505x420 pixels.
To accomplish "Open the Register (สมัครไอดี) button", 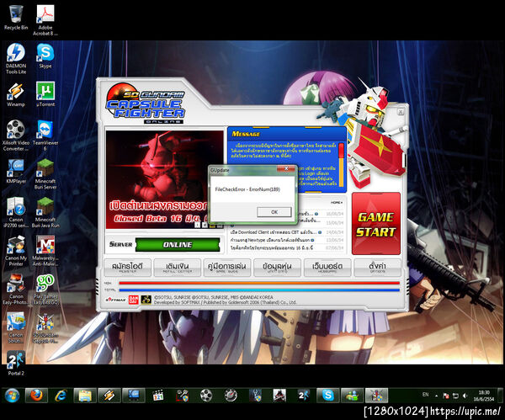I will tap(128, 268).
